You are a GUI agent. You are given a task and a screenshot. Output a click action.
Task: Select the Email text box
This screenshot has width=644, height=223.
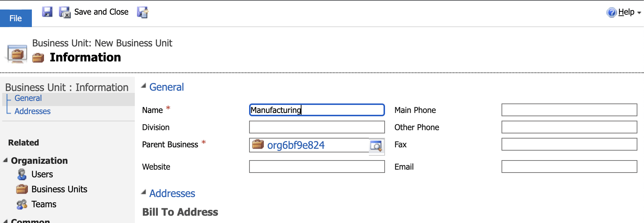tap(569, 167)
